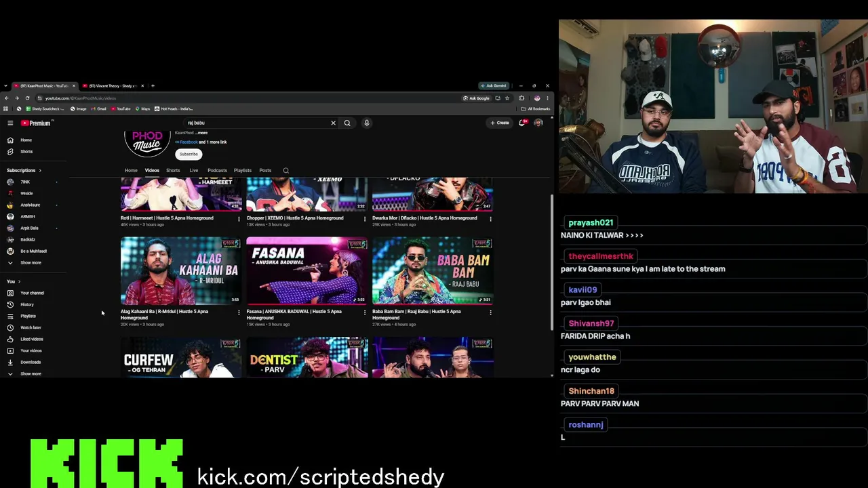Screen dimensions: 868x488
Task: Switch to the channel Shorts tab
Action: (x=173, y=171)
